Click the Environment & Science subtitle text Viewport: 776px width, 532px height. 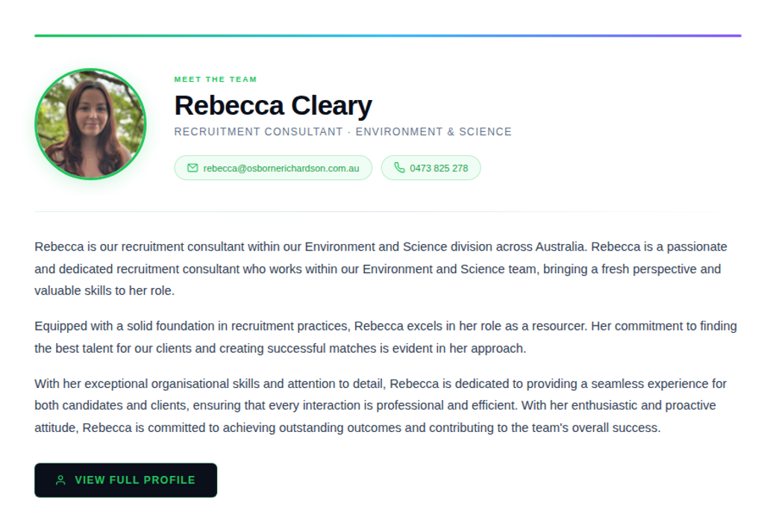[x=434, y=132]
